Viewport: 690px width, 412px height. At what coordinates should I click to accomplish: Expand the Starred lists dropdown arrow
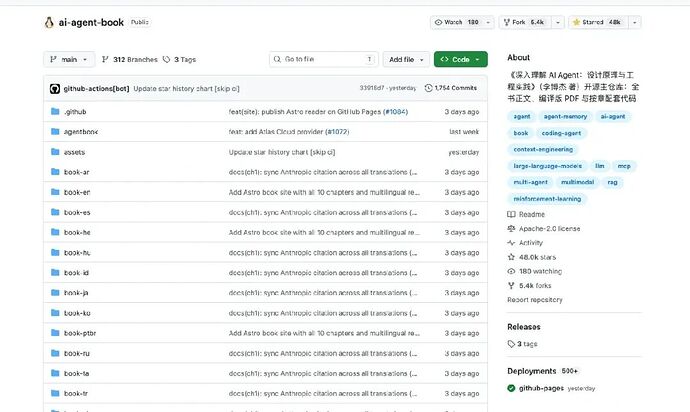[635, 22]
